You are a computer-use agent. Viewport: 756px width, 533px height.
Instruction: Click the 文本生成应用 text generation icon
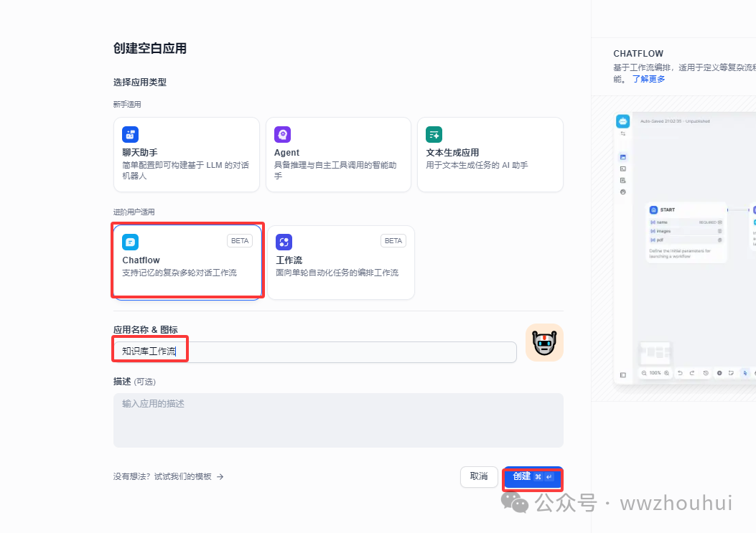point(434,134)
